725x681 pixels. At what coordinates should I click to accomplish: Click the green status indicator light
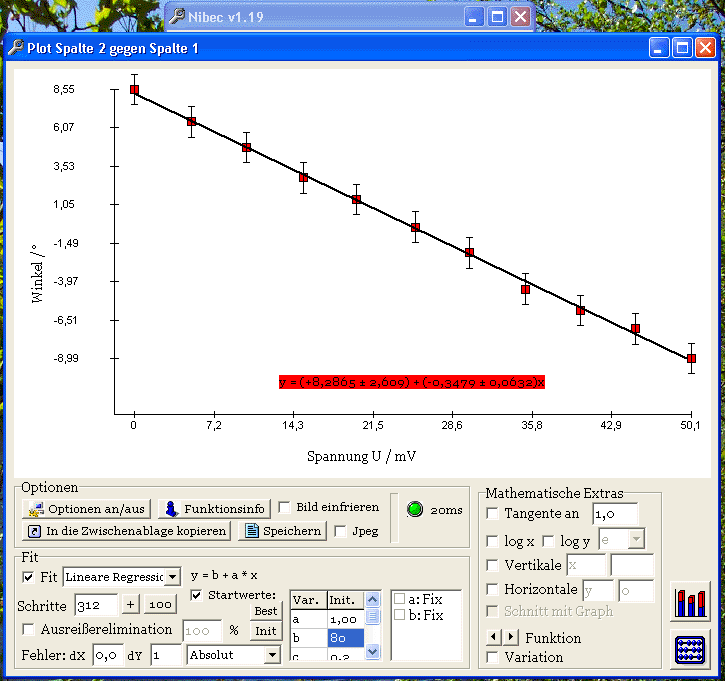tap(415, 509)
